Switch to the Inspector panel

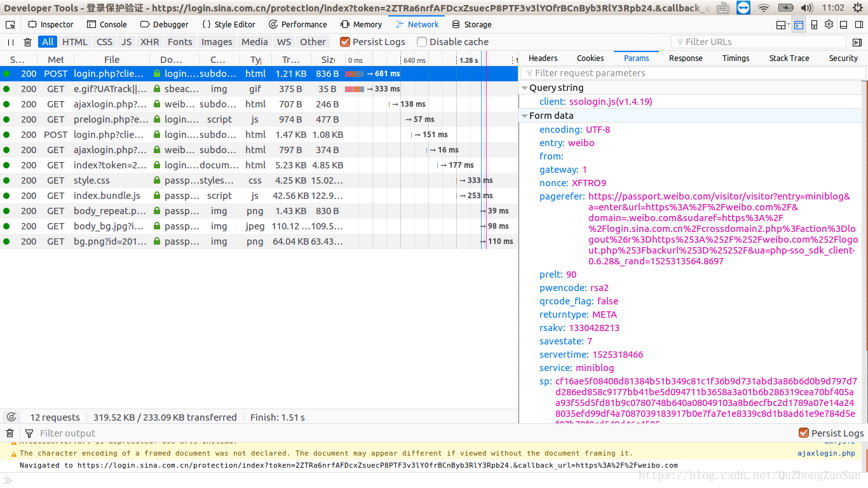51,24
